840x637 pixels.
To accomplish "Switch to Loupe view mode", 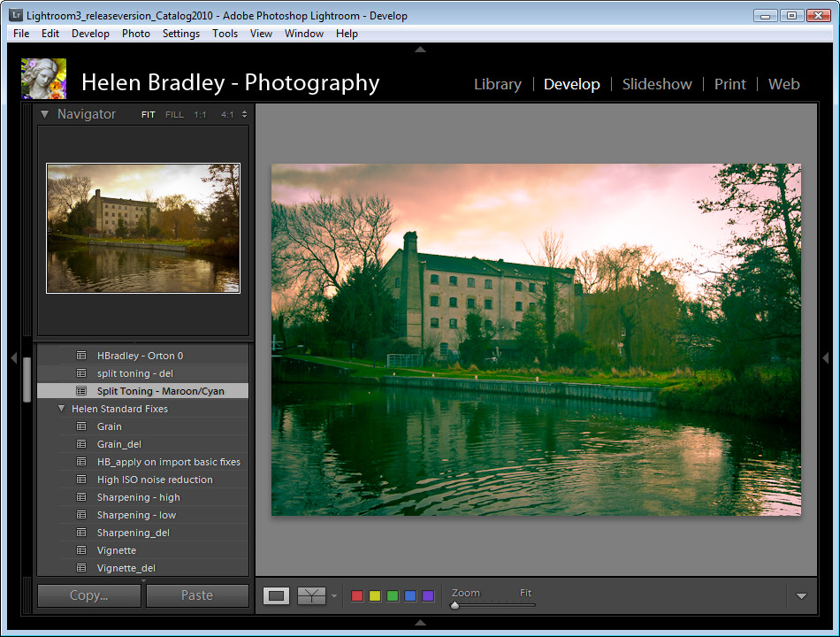I will [x=277, y=596].
